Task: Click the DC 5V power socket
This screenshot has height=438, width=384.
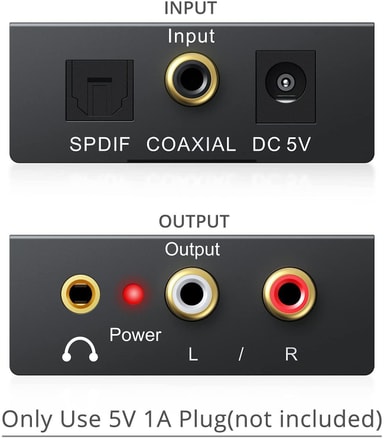Action: click(286, 86)
